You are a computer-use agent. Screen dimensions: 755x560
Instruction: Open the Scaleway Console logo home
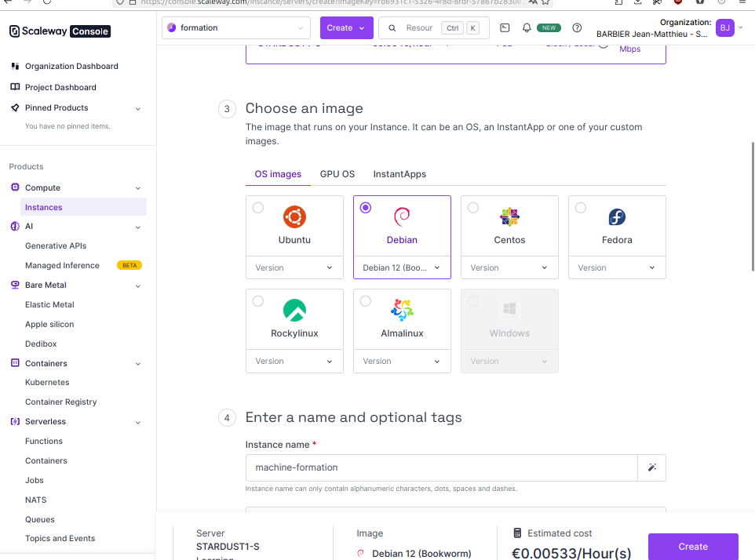click(x=60, y=31)
